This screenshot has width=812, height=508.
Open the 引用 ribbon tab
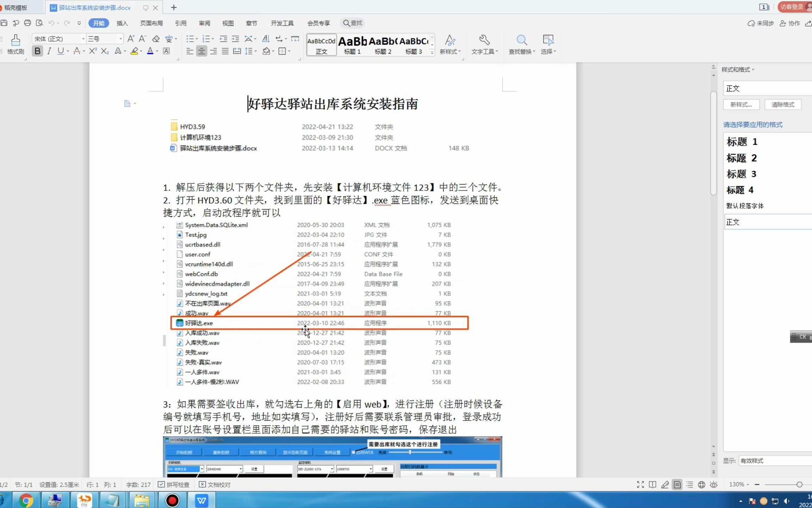click(x=181, y=23)
